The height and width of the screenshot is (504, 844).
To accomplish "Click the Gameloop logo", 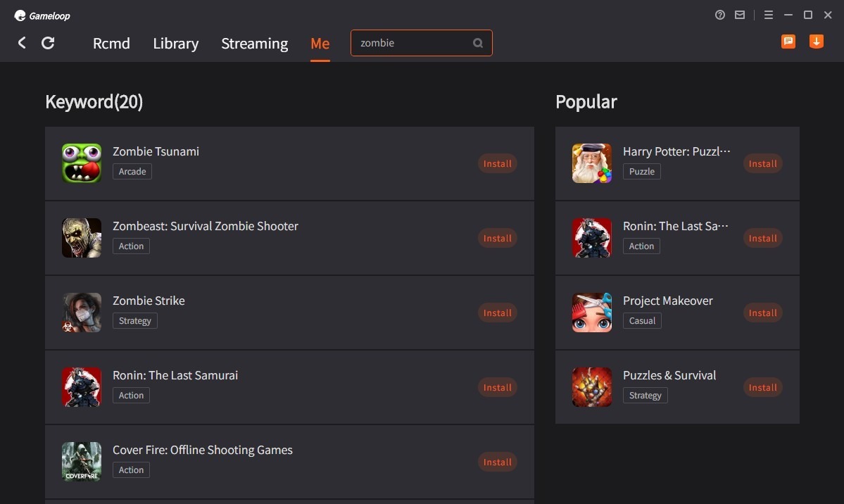I will (x=42, y=15).
